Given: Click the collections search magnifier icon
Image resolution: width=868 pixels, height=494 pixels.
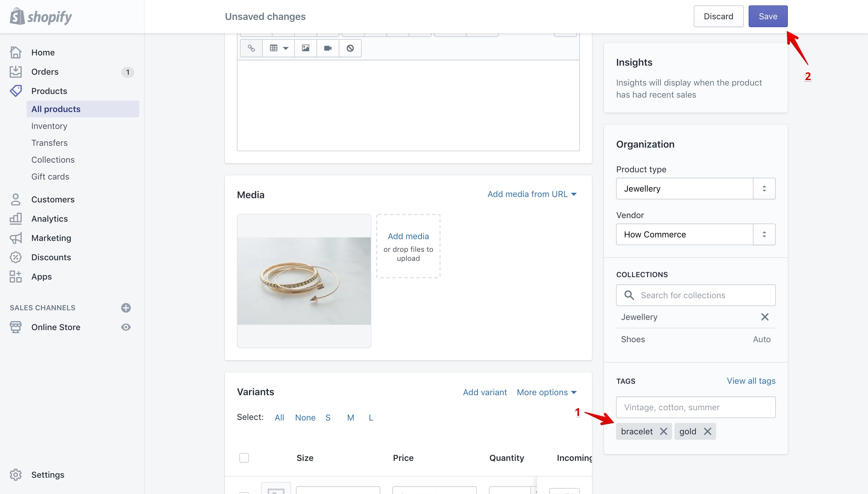Looking at the screenshot, I should [629, 295].
